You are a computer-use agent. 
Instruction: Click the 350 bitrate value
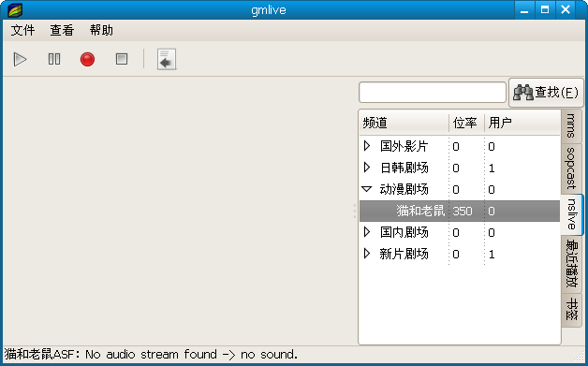pyautogui.click(x=462, y=212)
